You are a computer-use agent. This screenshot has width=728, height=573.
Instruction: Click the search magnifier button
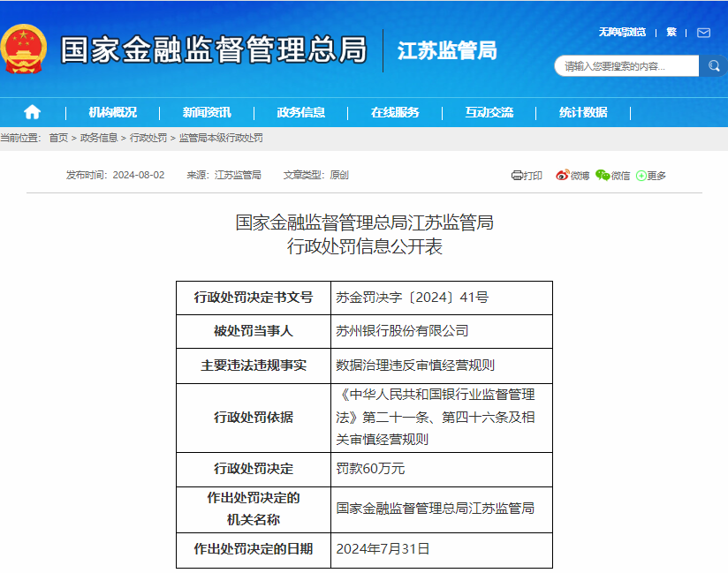tap(714, 66)
